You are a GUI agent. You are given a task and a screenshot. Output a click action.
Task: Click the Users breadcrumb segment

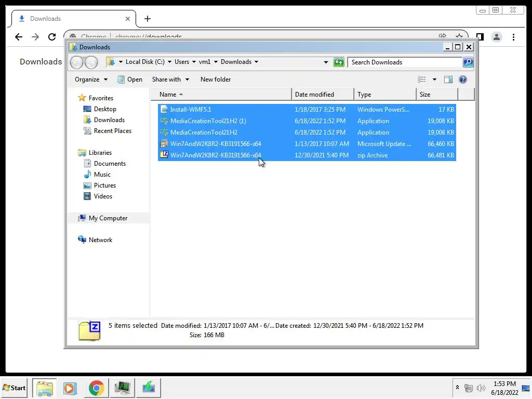pos(182,62)
